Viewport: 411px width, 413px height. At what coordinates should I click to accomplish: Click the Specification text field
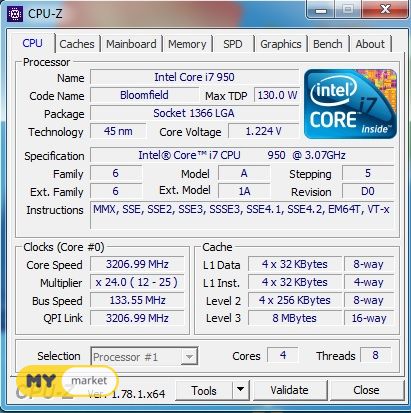coord(242,155)
